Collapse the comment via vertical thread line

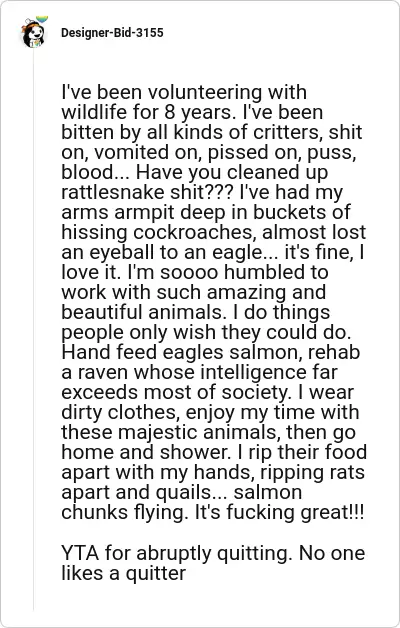click(x=33, y=328)
